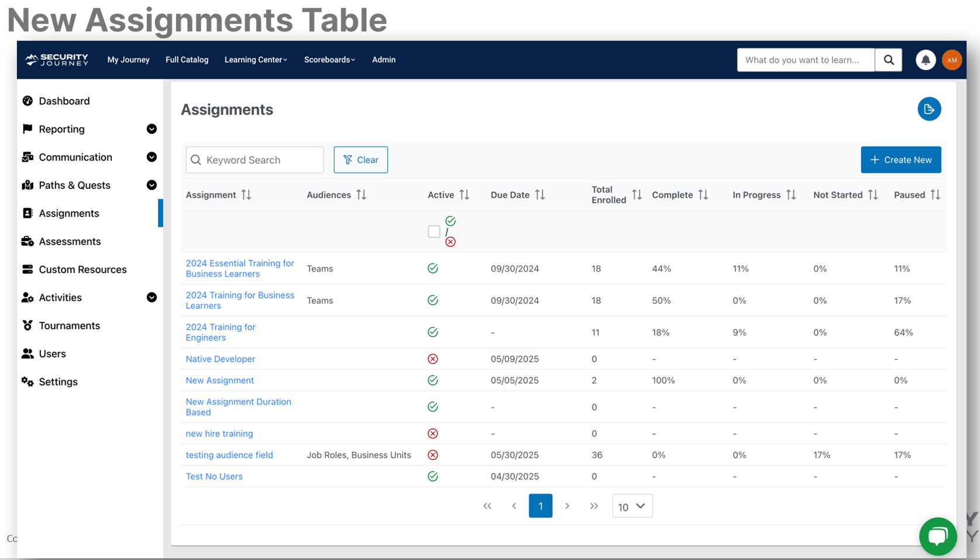Image resolution: width=980 pixels, height=560 pixels.
Task: Go to the last page arrow
Action: [x=594, y=506]
